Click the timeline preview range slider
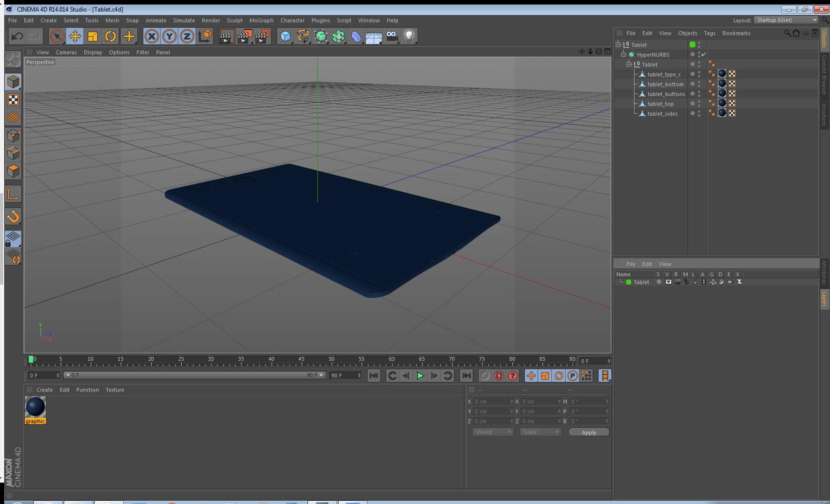The width and height of the screenshot is (830, 504). click(194, 375)
